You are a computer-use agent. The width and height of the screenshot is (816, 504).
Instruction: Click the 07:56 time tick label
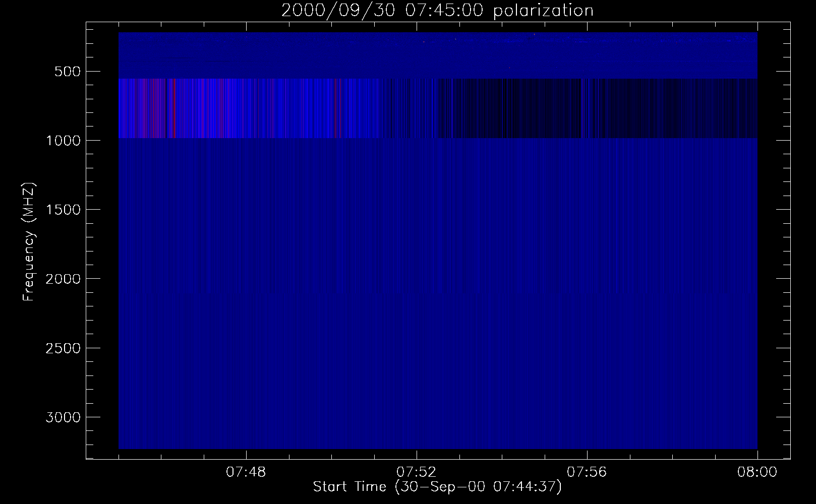(587, 472)
